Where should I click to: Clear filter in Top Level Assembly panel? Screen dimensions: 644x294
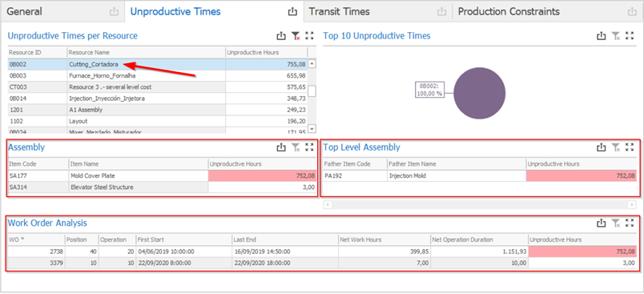(615, 147)
